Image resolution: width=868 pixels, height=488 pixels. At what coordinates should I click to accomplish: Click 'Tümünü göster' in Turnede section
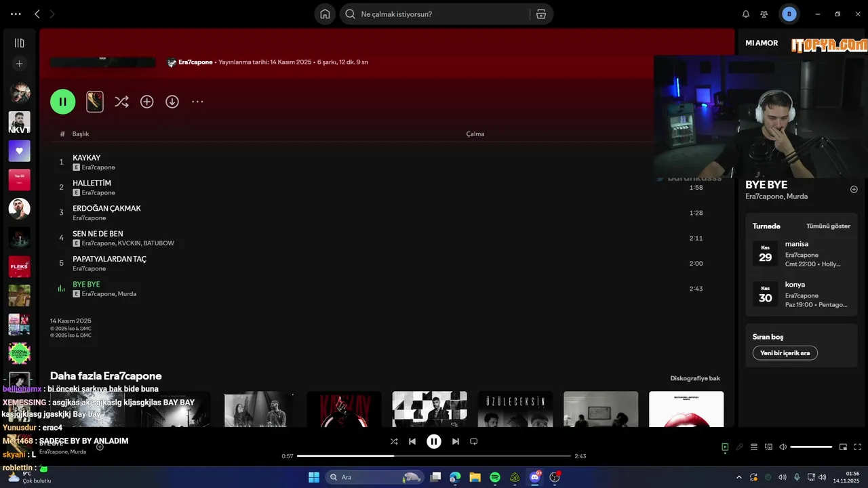coord(828,226)
